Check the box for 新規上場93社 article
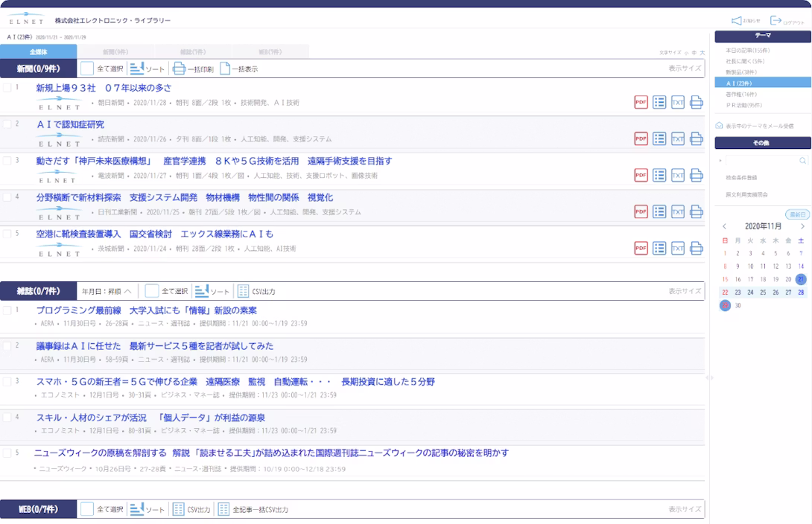This screenshot has height=524, width=812. coord(7,88)
